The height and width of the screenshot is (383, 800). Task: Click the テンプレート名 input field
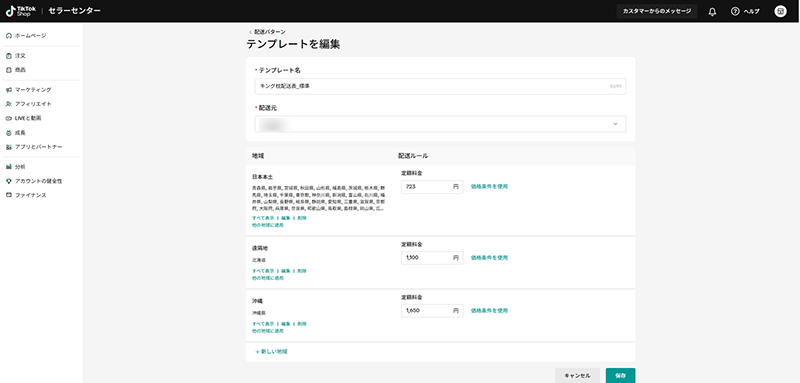(x=440, y=86)
